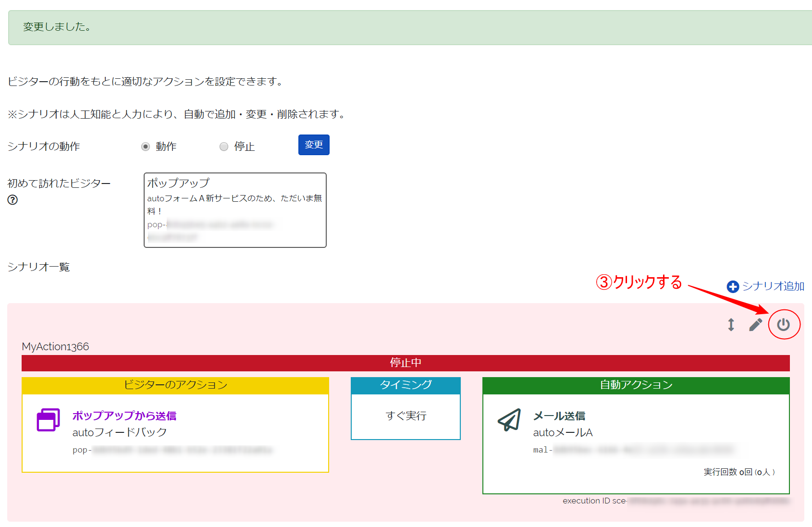Click the メール送信 action title
This screenshot has width=812, height=527.
click(559, 416)
